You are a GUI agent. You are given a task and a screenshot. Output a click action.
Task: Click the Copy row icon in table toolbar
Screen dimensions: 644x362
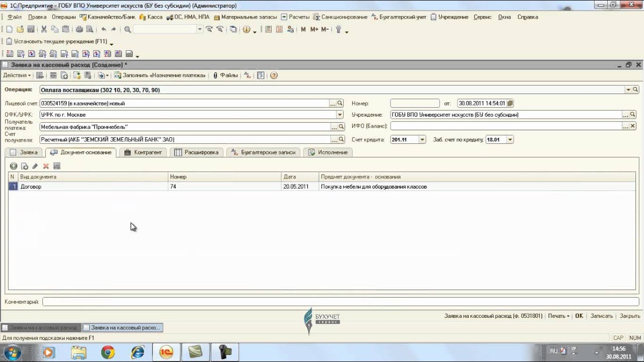click(x=24, y=166)
